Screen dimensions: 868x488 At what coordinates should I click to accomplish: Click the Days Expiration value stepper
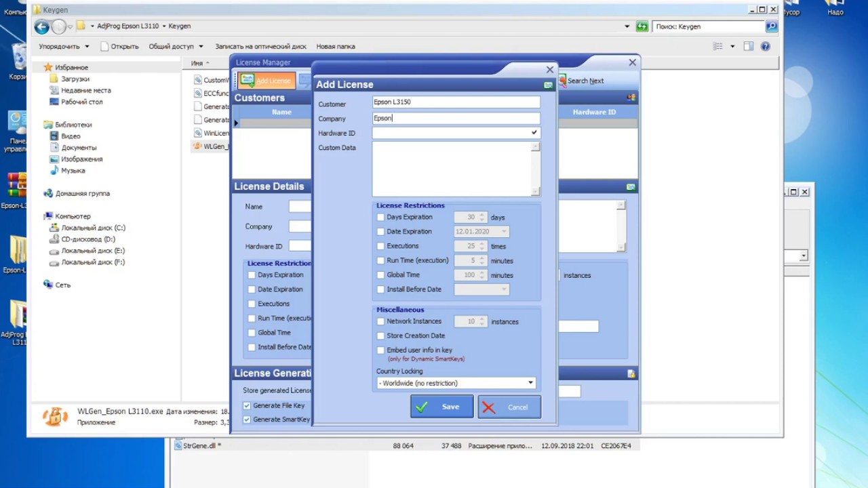483,218
